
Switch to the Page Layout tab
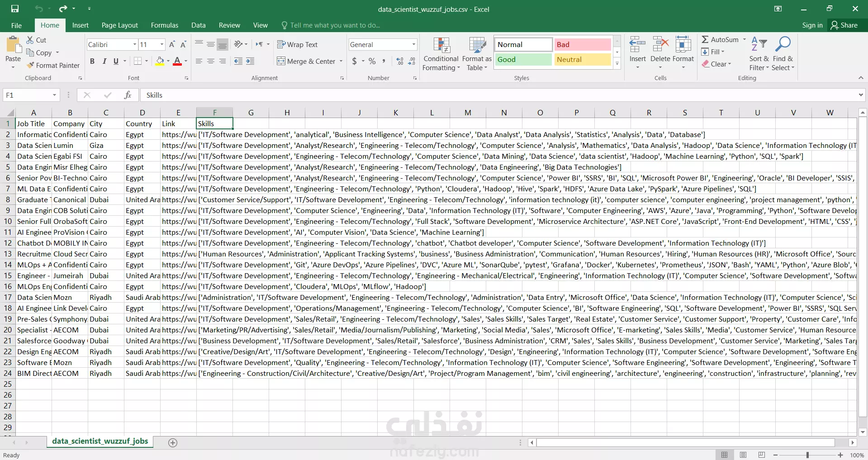[x=120, y=25]
